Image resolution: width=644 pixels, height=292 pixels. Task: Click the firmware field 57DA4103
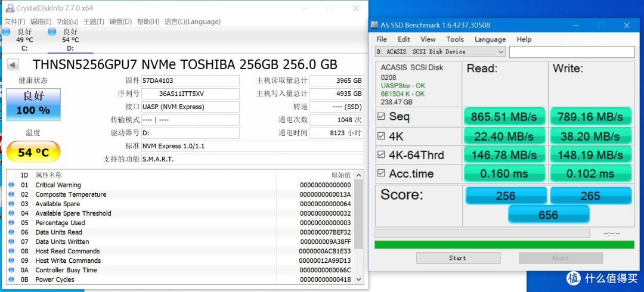(190, 81)
